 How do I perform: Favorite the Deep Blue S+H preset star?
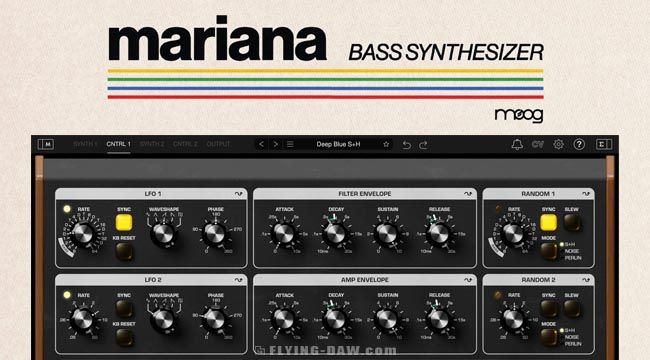pyautogui.click(x=386, y=144)
